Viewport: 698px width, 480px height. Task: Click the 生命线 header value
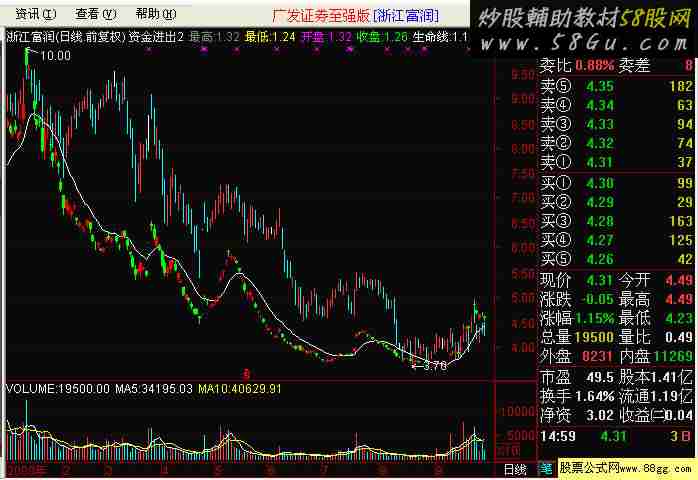pyautogui.click(x=440, y=37)
